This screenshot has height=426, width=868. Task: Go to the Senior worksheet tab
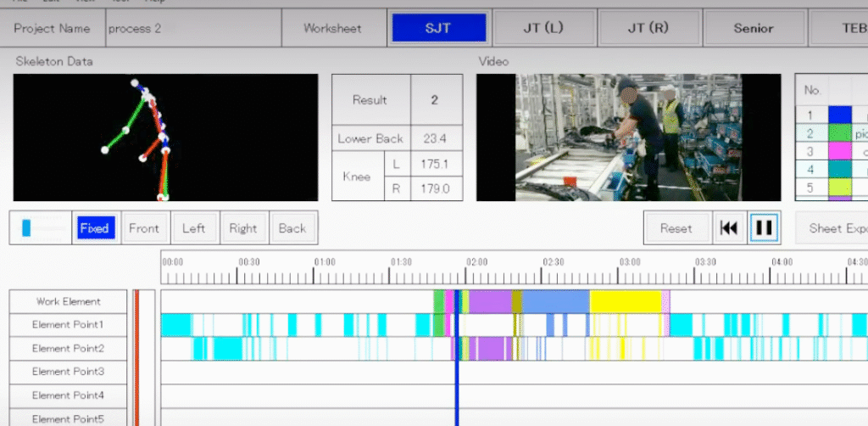[753, 28]
